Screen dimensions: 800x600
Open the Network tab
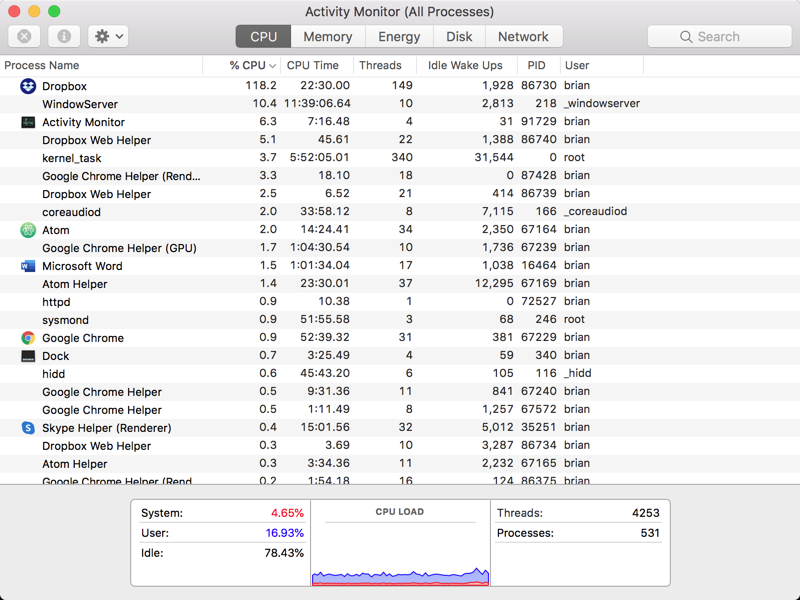[523, 37]
